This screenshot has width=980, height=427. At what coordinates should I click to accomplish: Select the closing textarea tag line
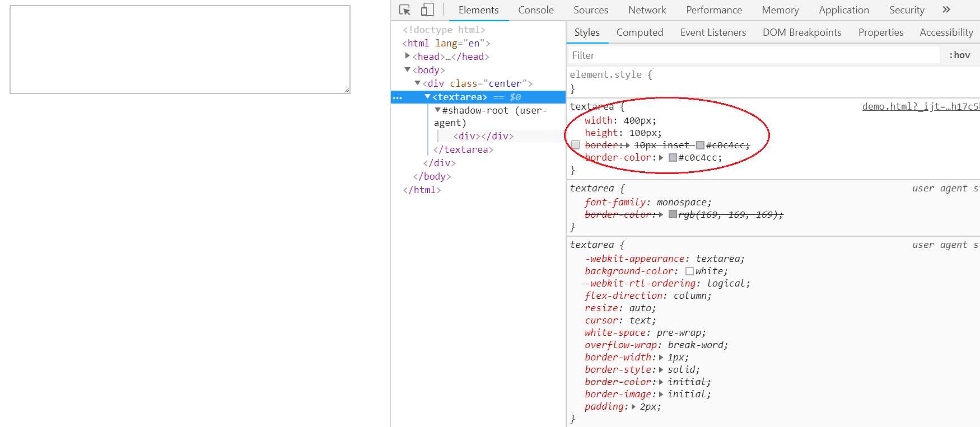click(463, 149)
